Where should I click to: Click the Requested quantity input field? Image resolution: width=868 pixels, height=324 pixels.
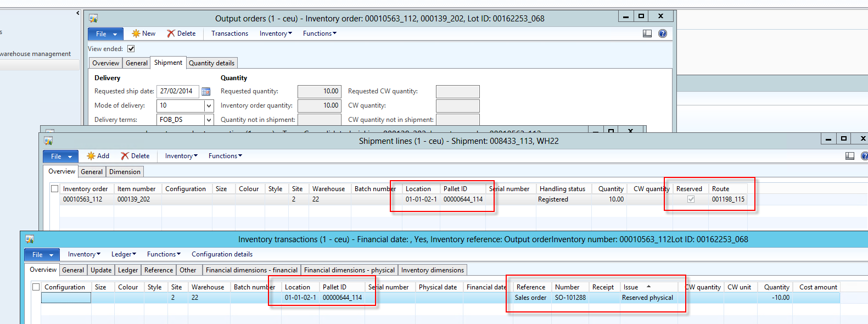point(320,91)
